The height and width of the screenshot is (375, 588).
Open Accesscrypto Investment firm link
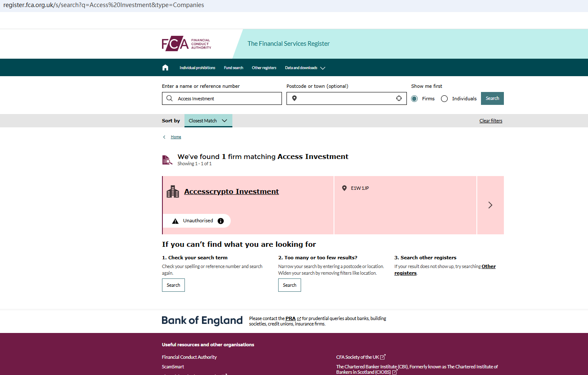tap(232, 191)
